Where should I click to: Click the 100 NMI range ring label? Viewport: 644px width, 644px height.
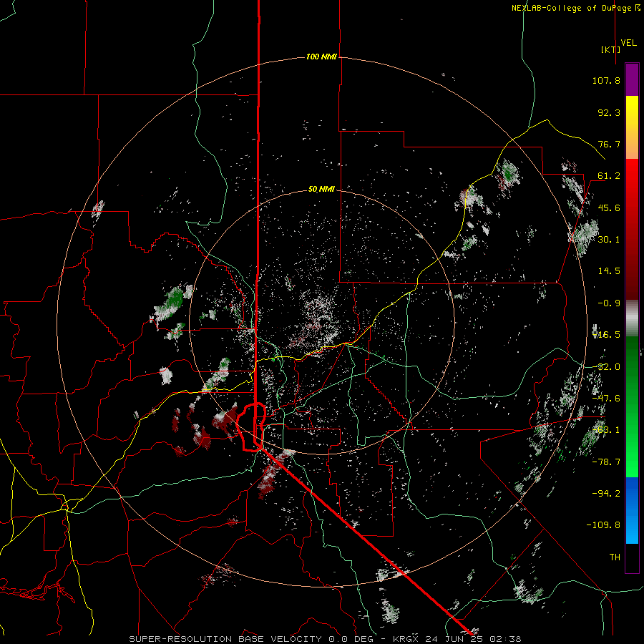point(321,57)
